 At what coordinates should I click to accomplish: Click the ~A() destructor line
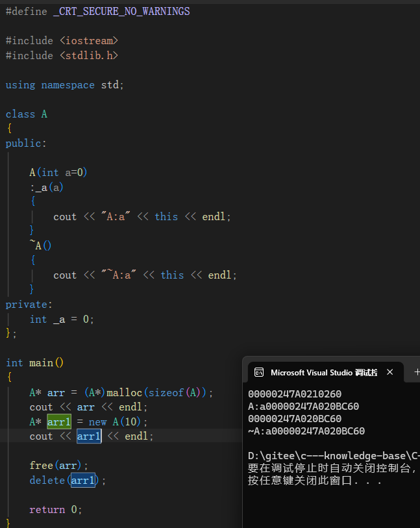[41, 245]
